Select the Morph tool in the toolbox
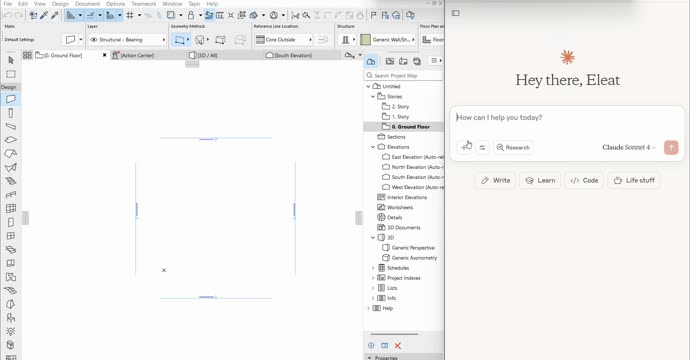690x360 pixels. pyautogui.click(x=11, y=304)
